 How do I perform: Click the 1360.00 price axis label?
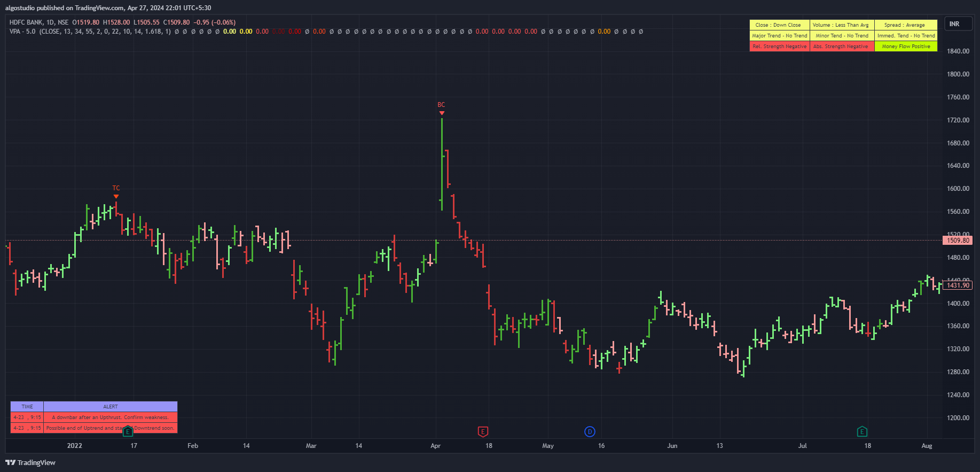click(x=958, y=326)
